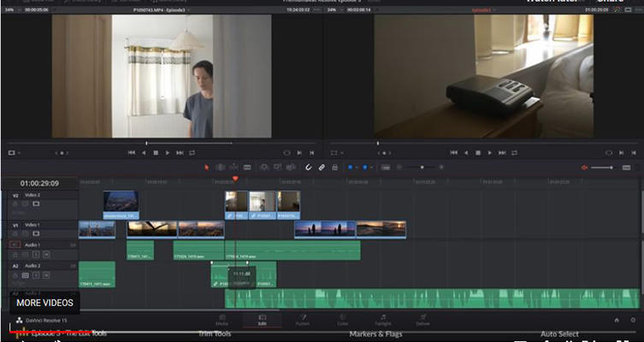Solo the Audio 1 track
The width and height of the screenshot is (644, 342).
(x=36, y=255)
